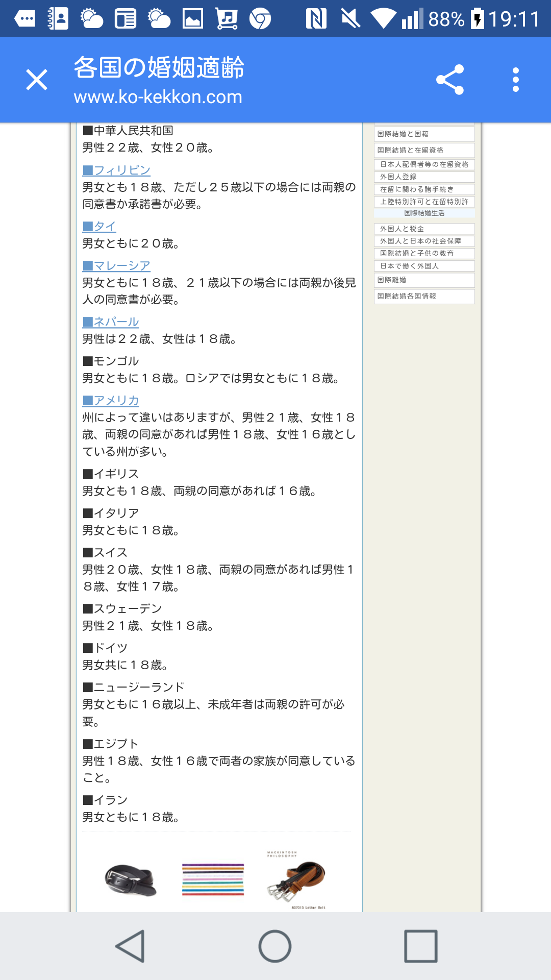
Task: Open the マレーシア link
Action: click(116, 265)
